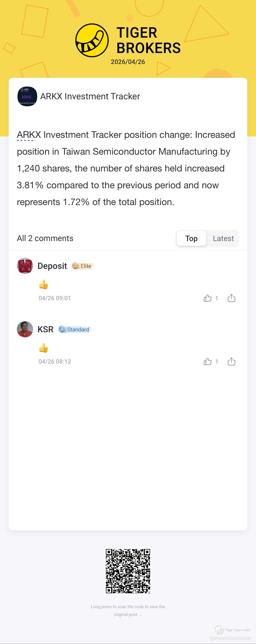
Task: View Deposit's profile picture
Action: pos(25,266)
